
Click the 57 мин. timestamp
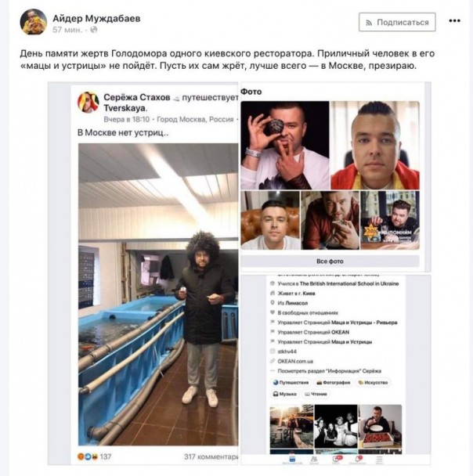pyautogui.click(x=67, y=30)
